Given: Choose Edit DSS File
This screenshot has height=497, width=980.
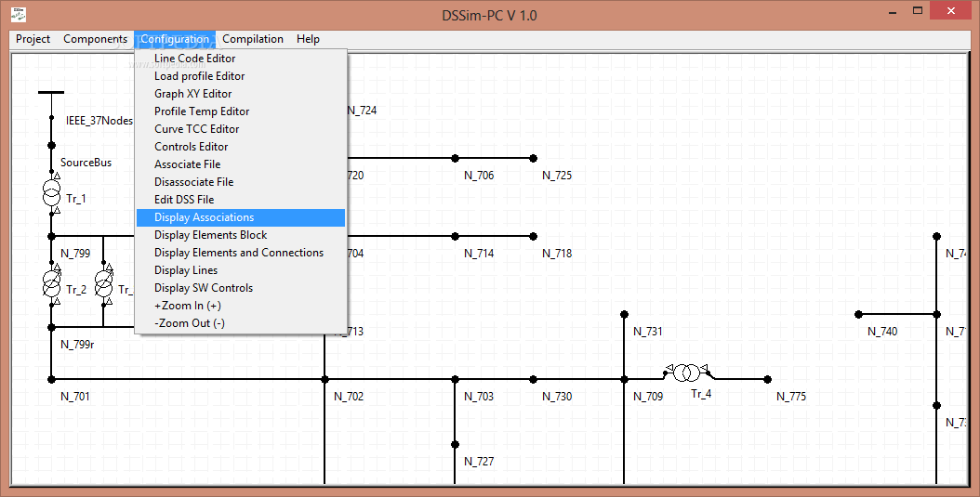Looking at the screenshot, I should pyautogui.click(x=241, y=199).
